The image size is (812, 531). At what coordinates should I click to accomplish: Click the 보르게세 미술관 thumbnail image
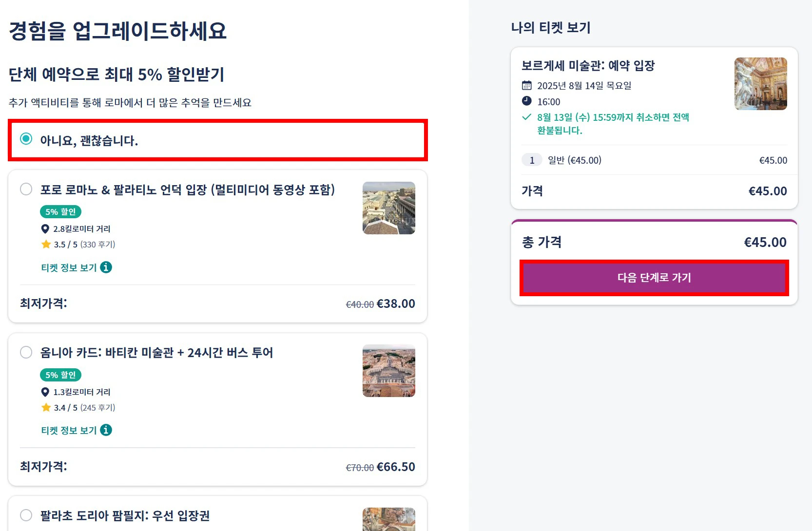(x=760, y=84)
